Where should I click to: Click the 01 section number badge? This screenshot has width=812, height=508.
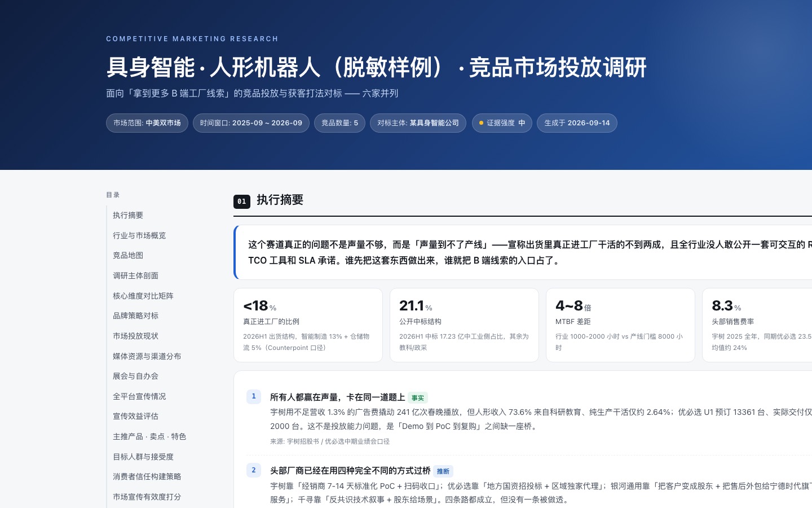point(242,202)
